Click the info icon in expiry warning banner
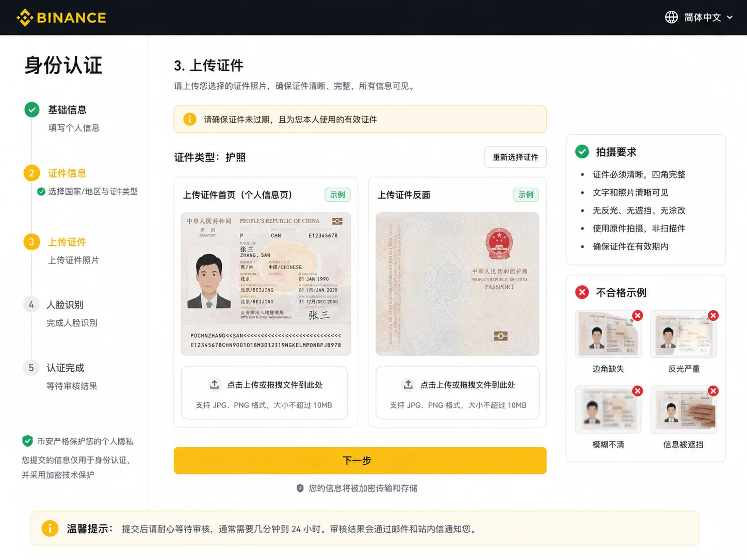747x560 pixels. tap(190, 119)
